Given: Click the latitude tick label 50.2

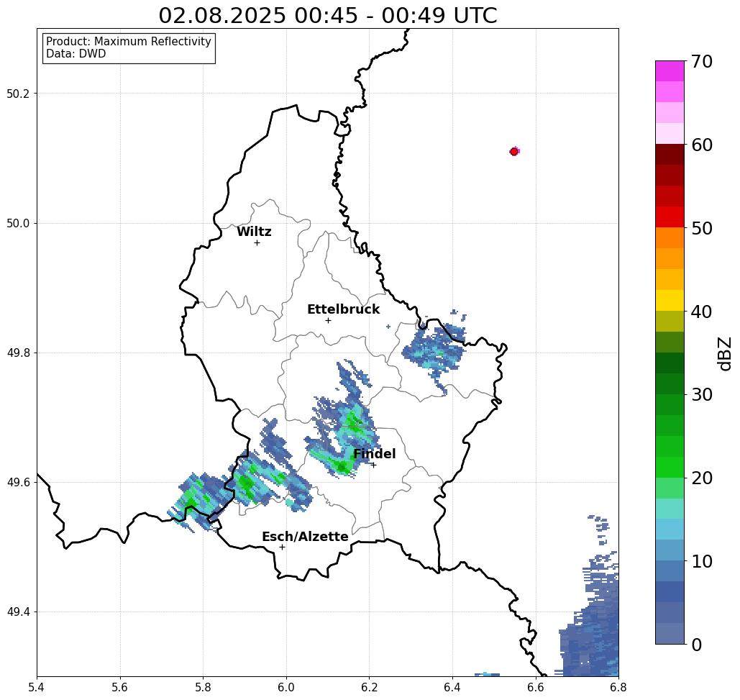Looking at the screenshot, I should [18, 94].
